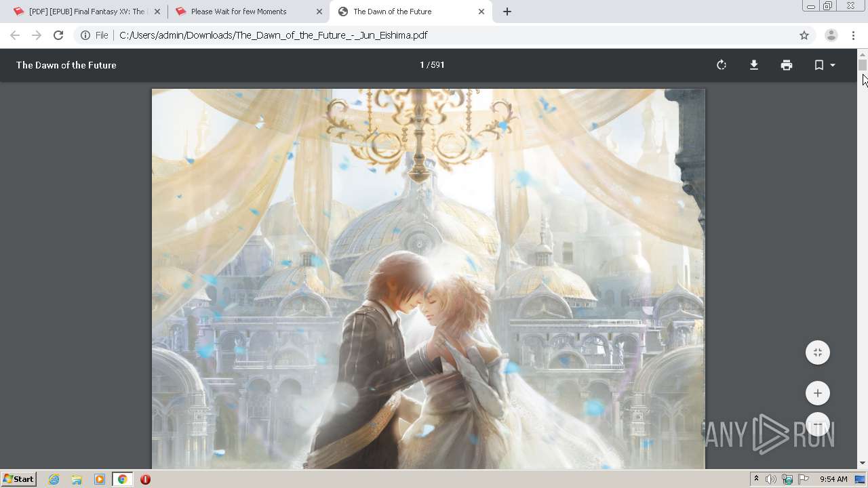This screenshot has height=488, width=868.
Task: Launch Internet Explorer from taskbar
Action: point(54,479)
